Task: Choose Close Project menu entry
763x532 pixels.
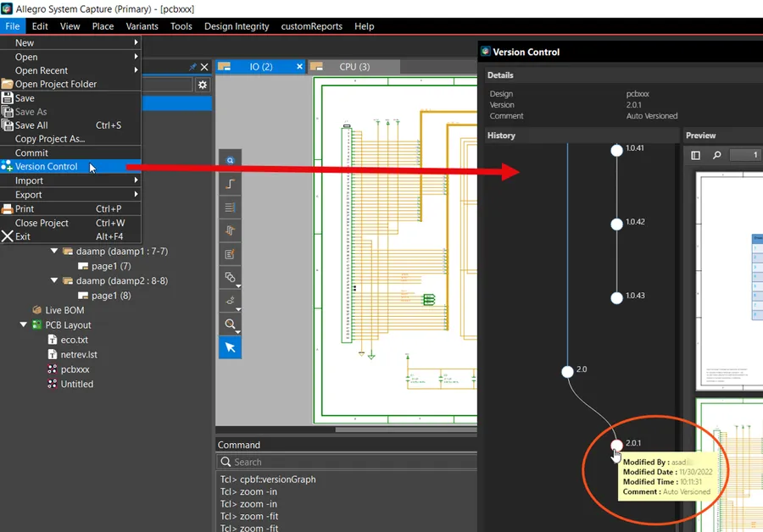Action: tap(71, 223)
